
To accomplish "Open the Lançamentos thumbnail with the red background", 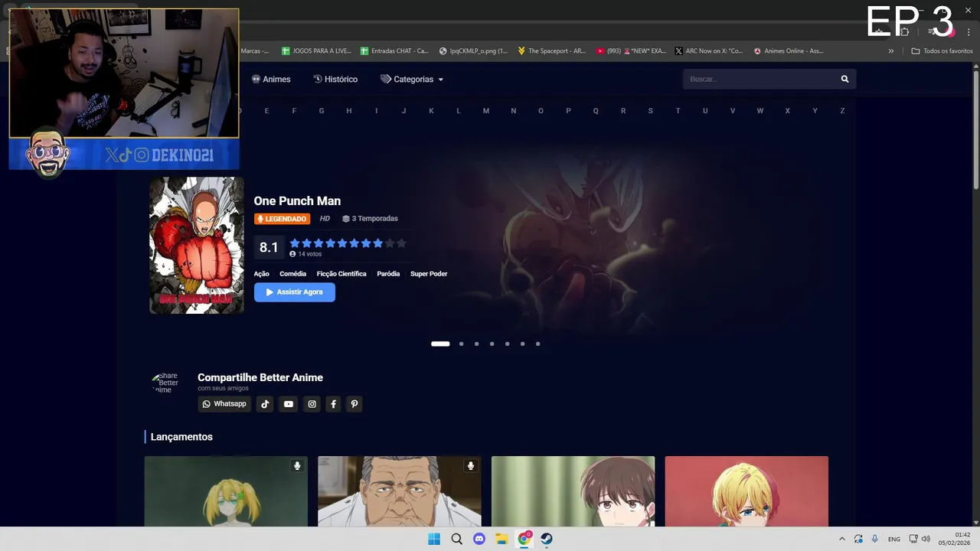I will (746, 491).
